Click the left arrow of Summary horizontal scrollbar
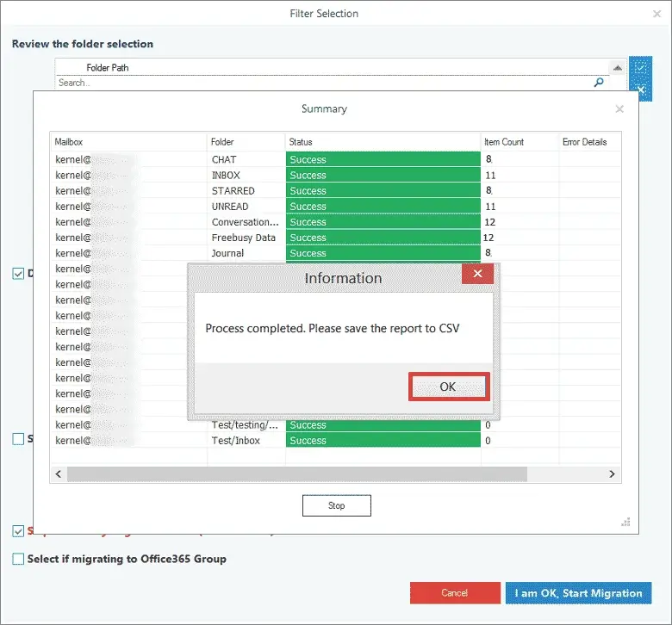The height and width of the screenshot is (625, 672). coord(59,473)
